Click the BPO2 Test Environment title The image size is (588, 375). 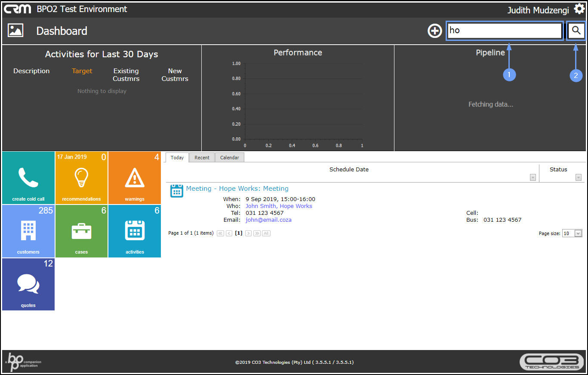click(82, 9)
